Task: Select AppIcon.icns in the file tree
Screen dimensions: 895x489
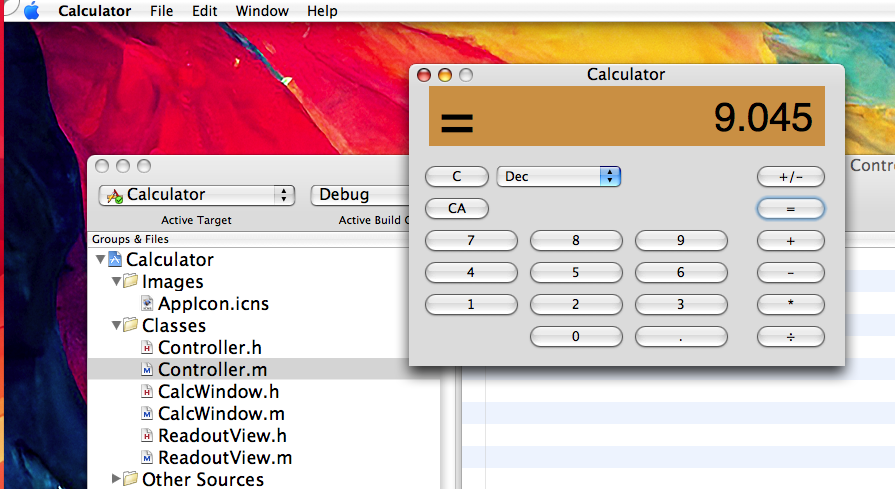Action: point(213,304)
